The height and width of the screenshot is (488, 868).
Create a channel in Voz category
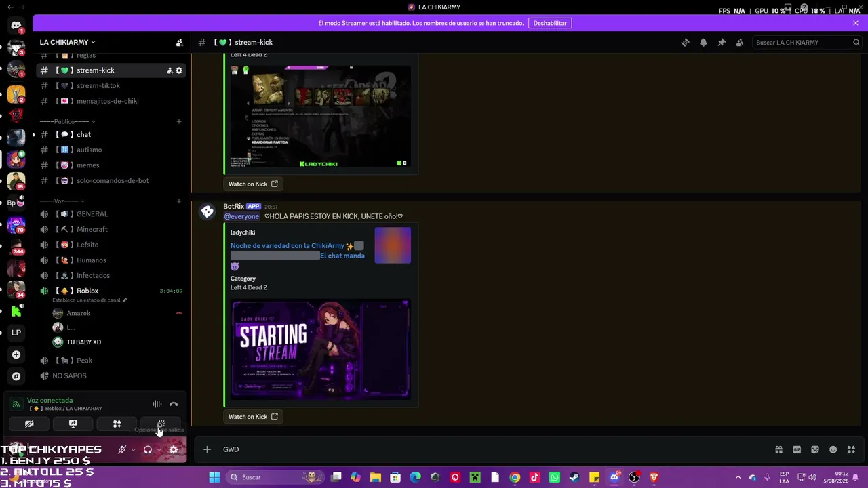[179, 201]
